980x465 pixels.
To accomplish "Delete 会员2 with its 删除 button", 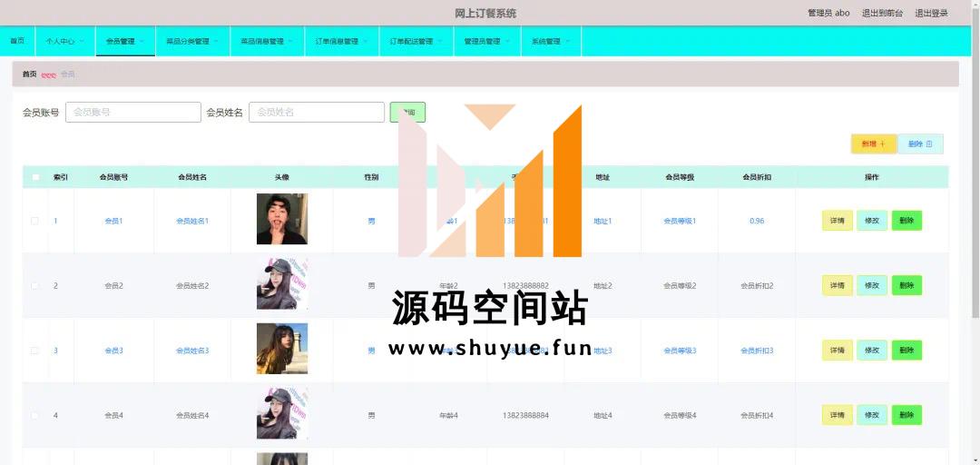I will (x=906, y=285).
